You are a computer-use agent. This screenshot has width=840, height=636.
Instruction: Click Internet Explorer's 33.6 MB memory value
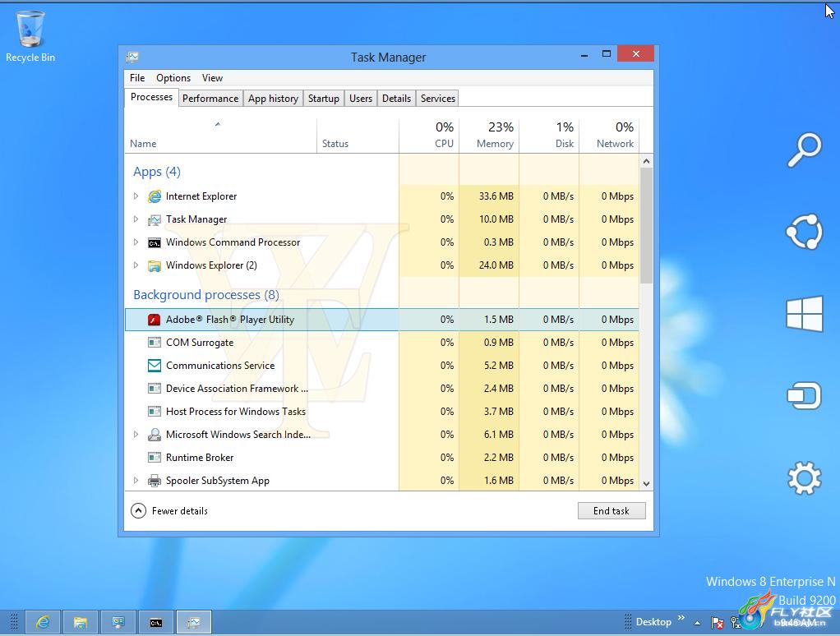pos(496,196)
